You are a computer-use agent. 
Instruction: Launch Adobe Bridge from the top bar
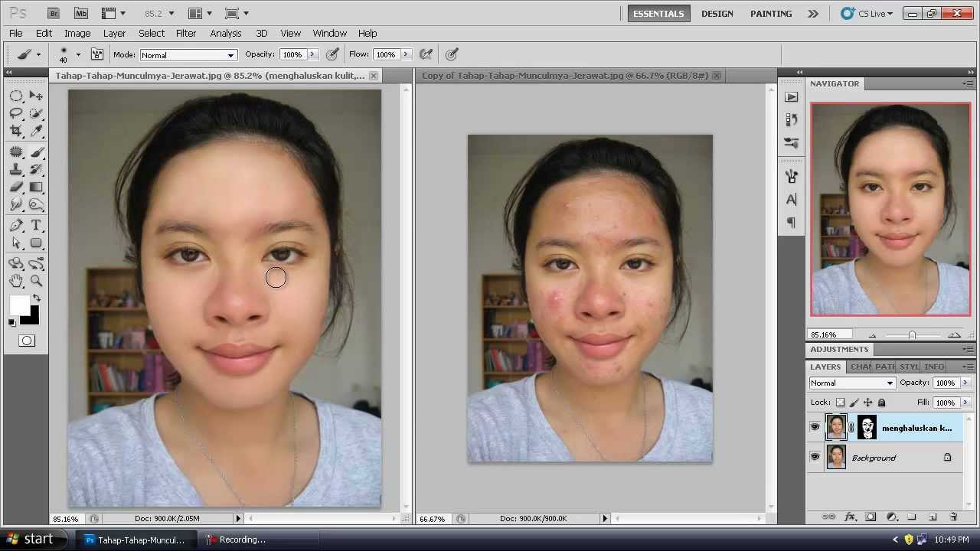point(53,13)
